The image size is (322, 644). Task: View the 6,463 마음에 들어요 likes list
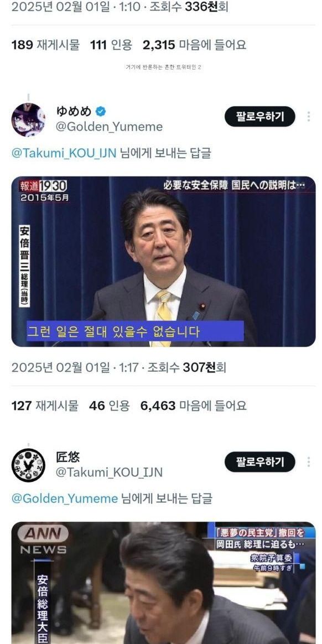coord(194,406)
